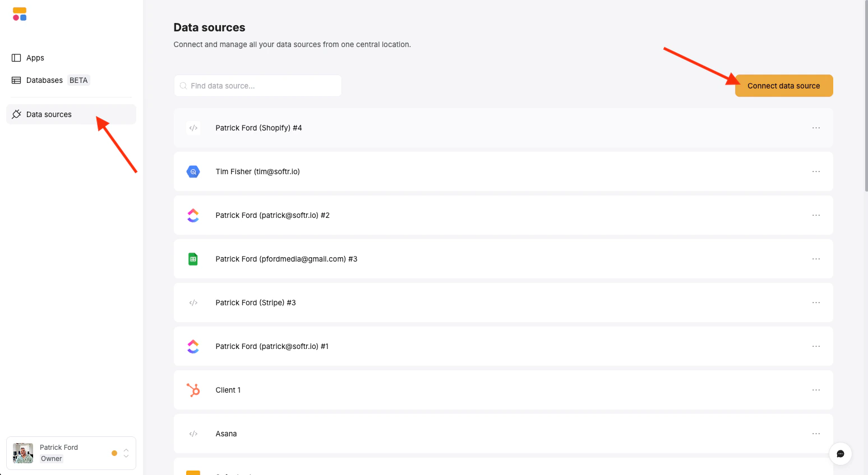Image resolution: width=868 pixels, height=475 pixels.
Task: Open the three-dot menu for Tim Fisher
Action: (816, 171)
